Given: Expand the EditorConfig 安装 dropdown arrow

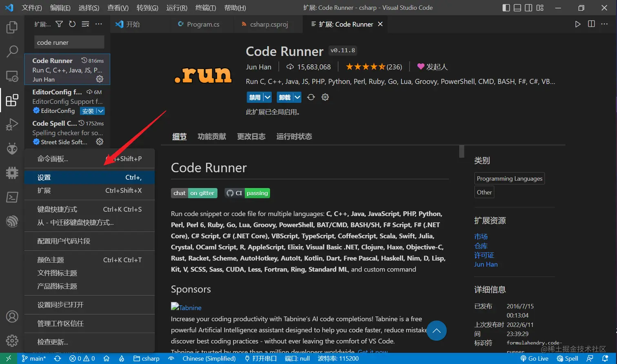Looking at the screenshot, I should pyautogui.click(x=100, y=111).
